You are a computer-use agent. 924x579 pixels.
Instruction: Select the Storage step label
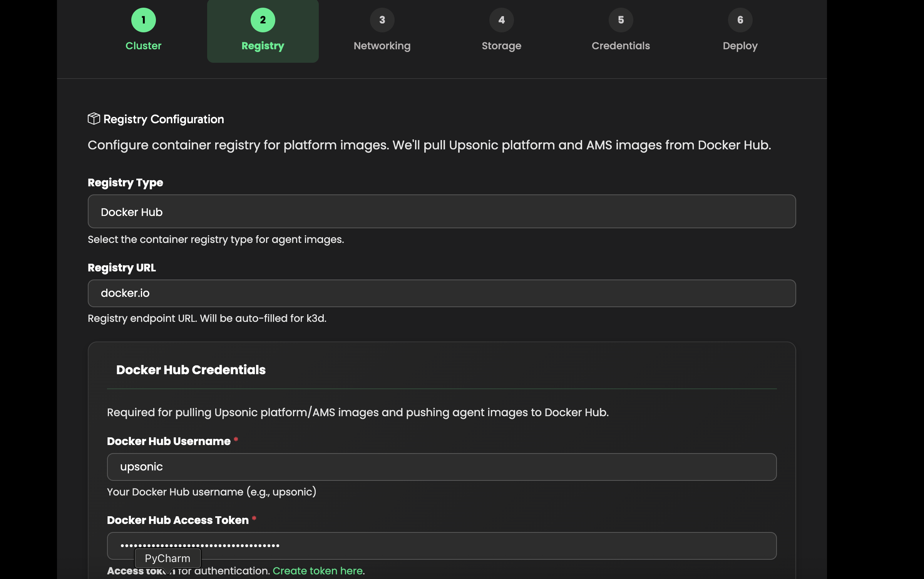tap(501, 46)
